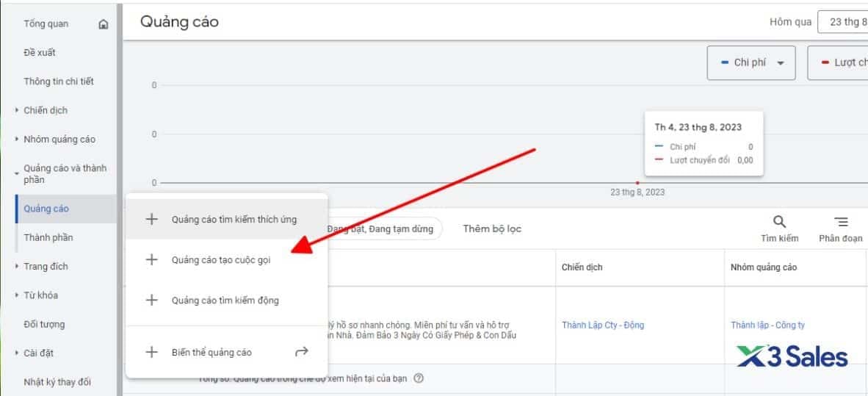Screen dimensions: 868x396
Task: Sort by Chiến dịch column header
Action: pyautogui.click(x=582, y=267)
